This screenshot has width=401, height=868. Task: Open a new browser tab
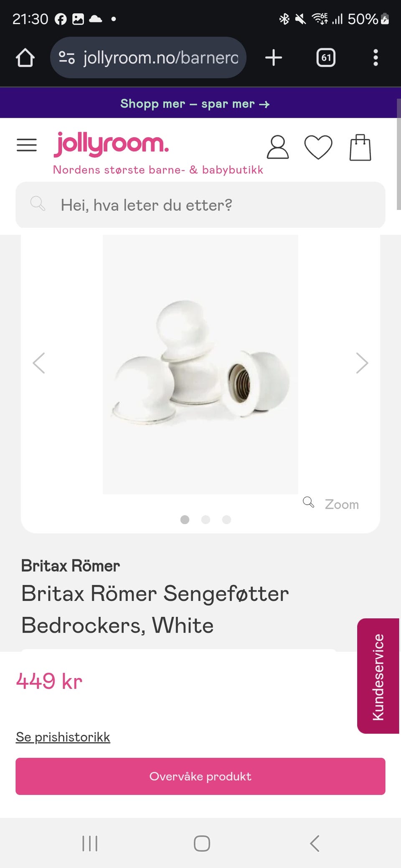pos(274,58)
